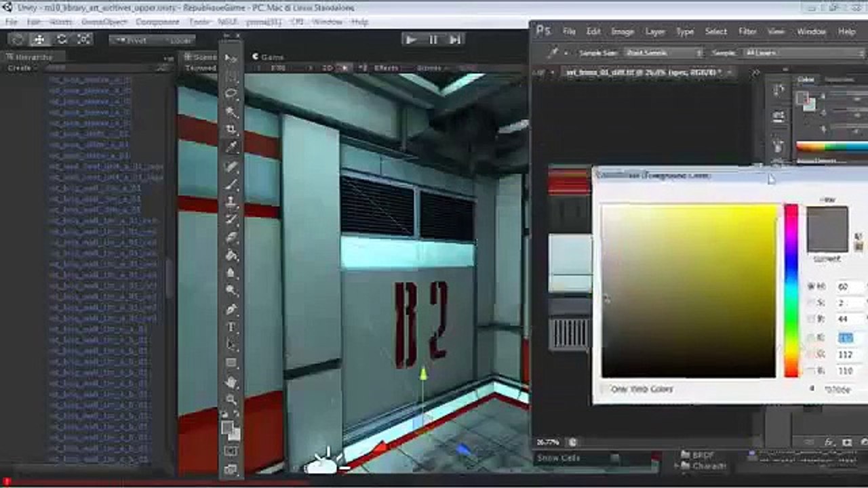Select the Rectangle shape tool

(231, 363)
